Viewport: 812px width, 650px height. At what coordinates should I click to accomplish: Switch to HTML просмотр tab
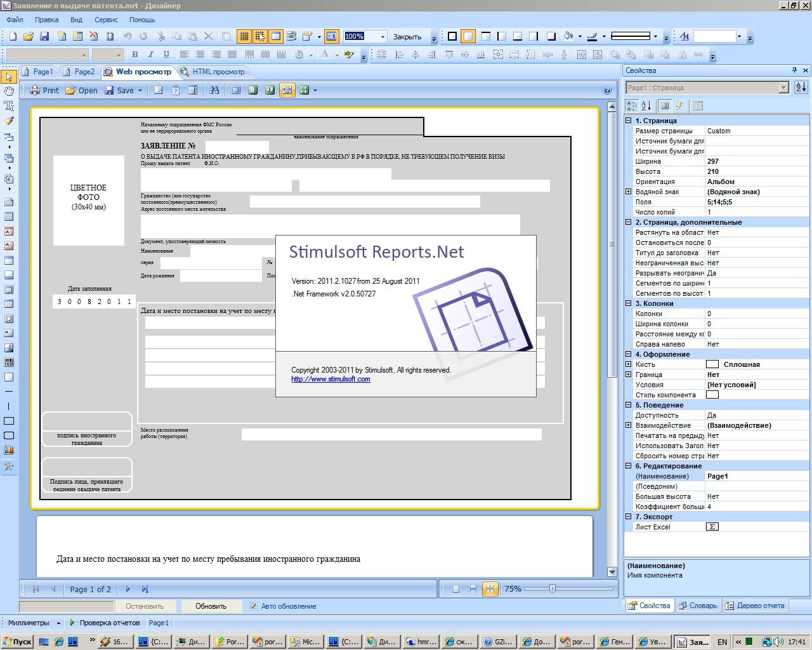[213, 72]
